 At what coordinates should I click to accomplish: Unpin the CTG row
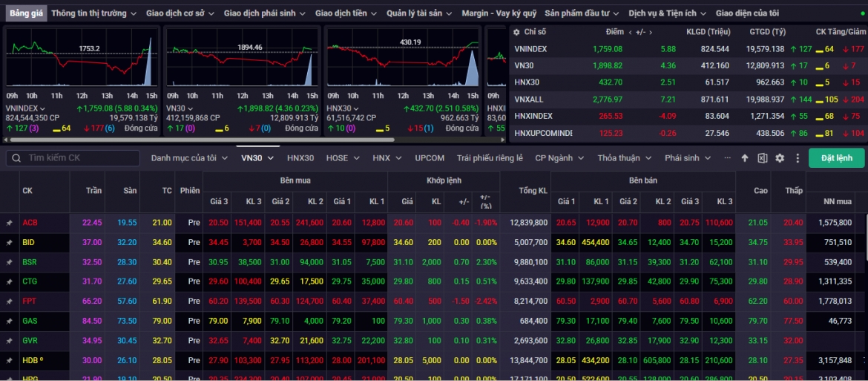pos(9,282)
